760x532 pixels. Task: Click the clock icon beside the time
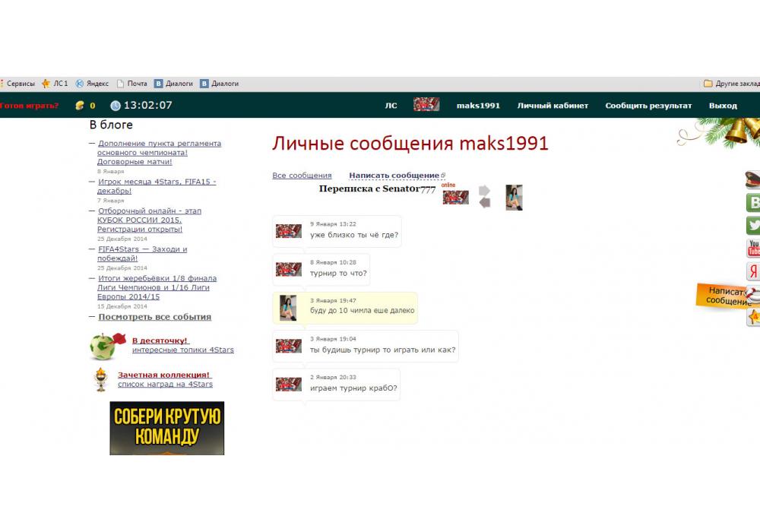116,106
